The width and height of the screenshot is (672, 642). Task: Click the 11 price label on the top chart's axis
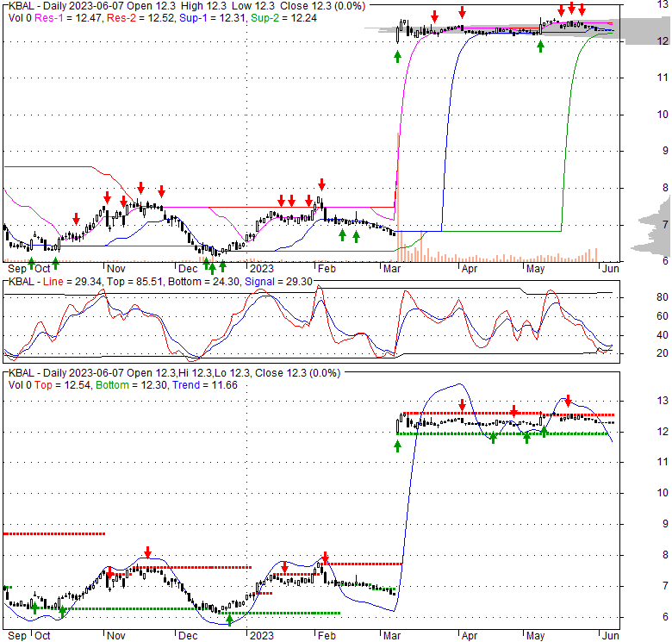coord(663,78)
